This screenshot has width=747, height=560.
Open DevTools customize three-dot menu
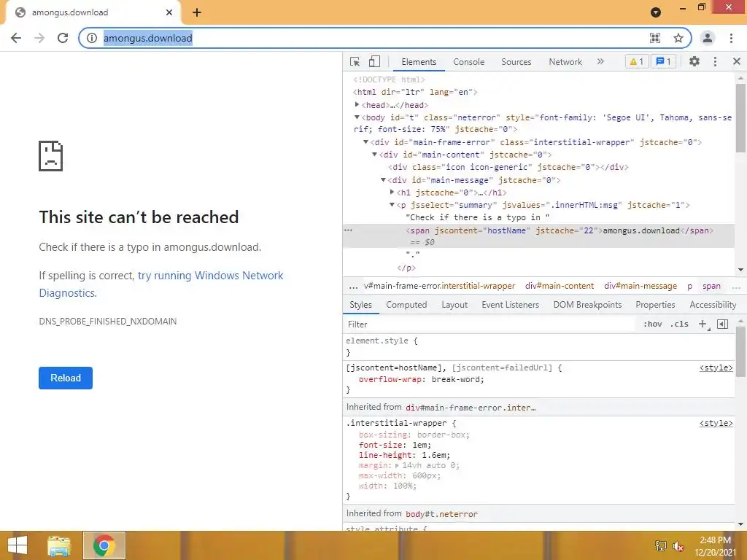pyautogui.click(x=715, y=61)
